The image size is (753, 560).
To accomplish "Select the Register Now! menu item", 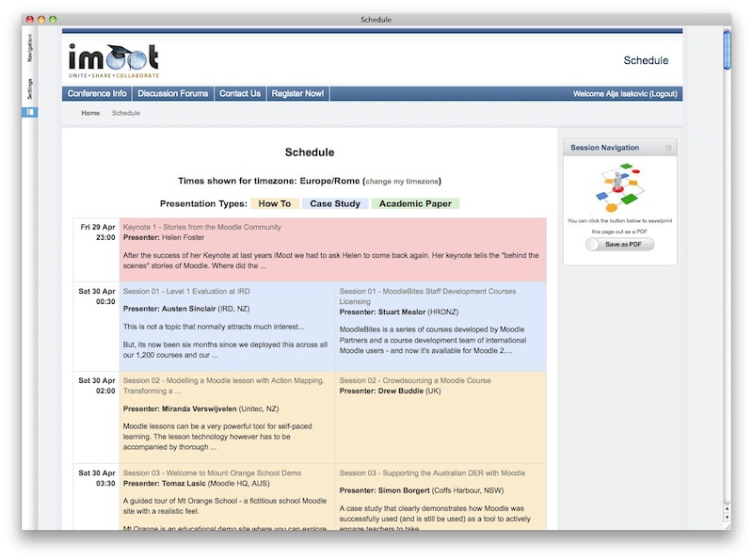I will pyautogui.click(x=297, y=94).
